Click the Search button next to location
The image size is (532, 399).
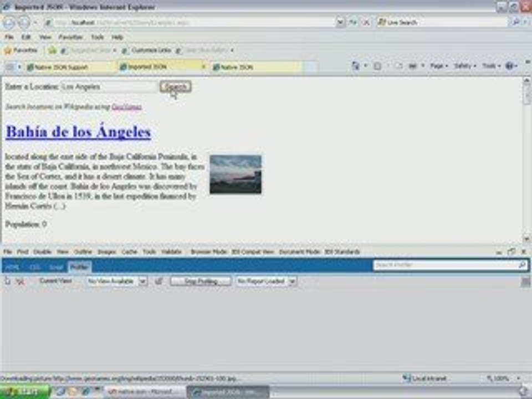[x=176, y=87]
